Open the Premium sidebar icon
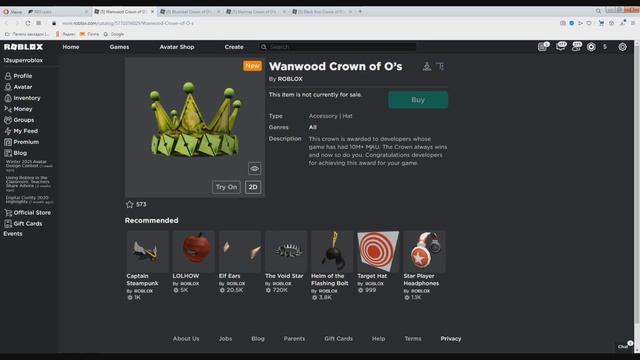Screen dimensions: 640x360 click(8, 142)
